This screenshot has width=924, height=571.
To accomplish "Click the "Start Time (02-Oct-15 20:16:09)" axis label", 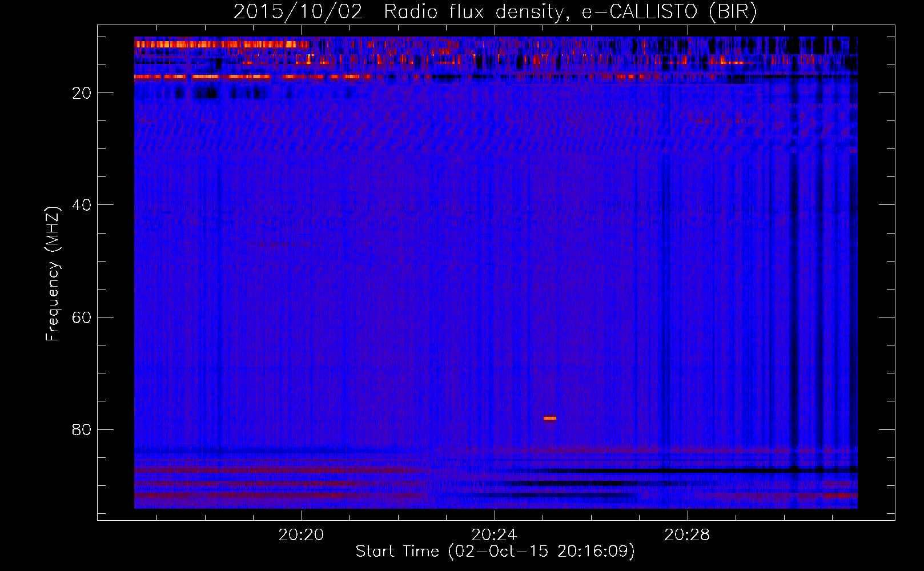I will click(x=495, y=552).
